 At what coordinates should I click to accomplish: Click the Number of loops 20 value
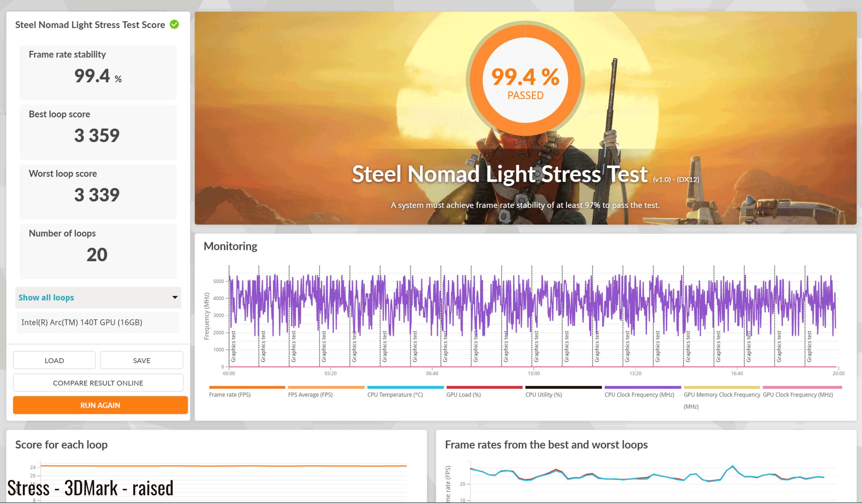tap(97, 255)
